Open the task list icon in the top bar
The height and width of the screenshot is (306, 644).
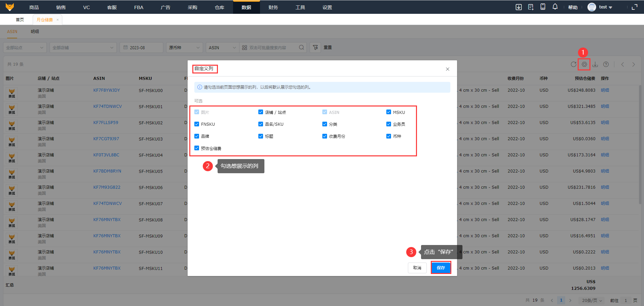pyautogui.click(x=531, y=7)
